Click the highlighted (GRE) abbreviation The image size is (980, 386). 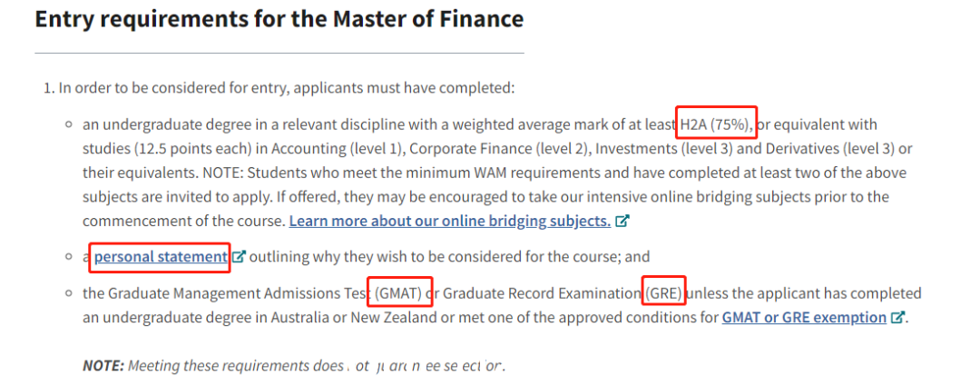(x=664, y=292)
